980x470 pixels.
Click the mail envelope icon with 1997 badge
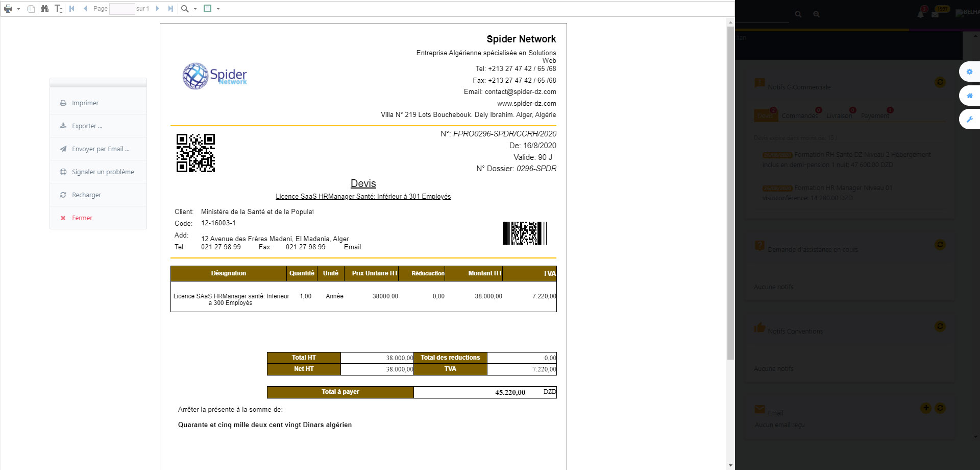click(935, 14)
